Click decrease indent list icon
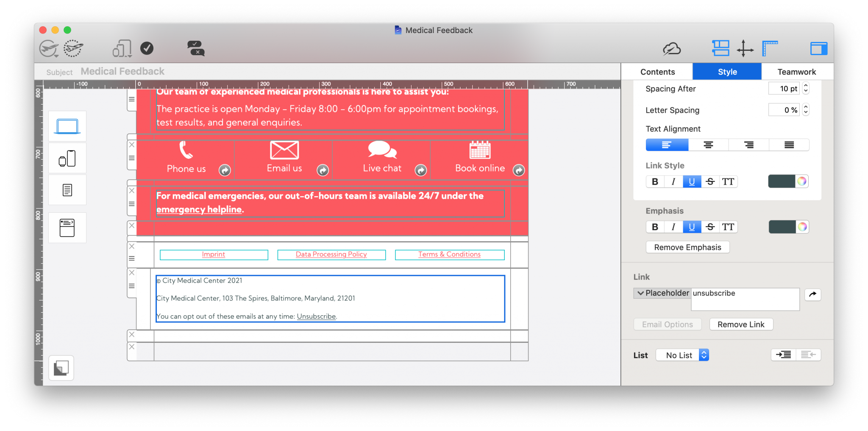868x431 pixels. (808, 355)
